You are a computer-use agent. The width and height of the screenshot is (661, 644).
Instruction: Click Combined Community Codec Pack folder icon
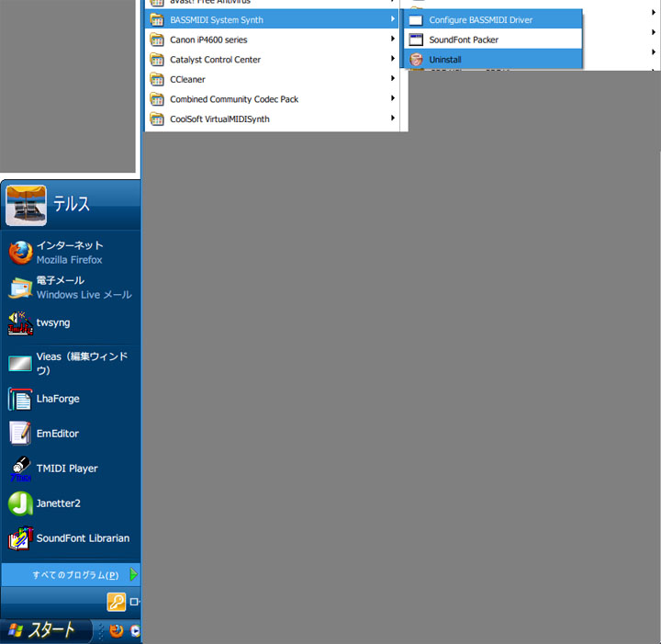tap(157, 99)
